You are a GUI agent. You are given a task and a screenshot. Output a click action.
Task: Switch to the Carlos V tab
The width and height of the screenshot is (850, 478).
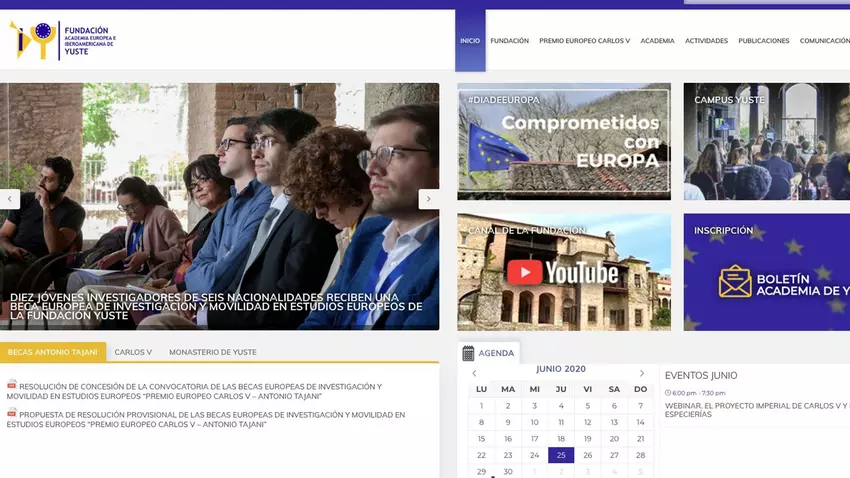coord(133,352)
